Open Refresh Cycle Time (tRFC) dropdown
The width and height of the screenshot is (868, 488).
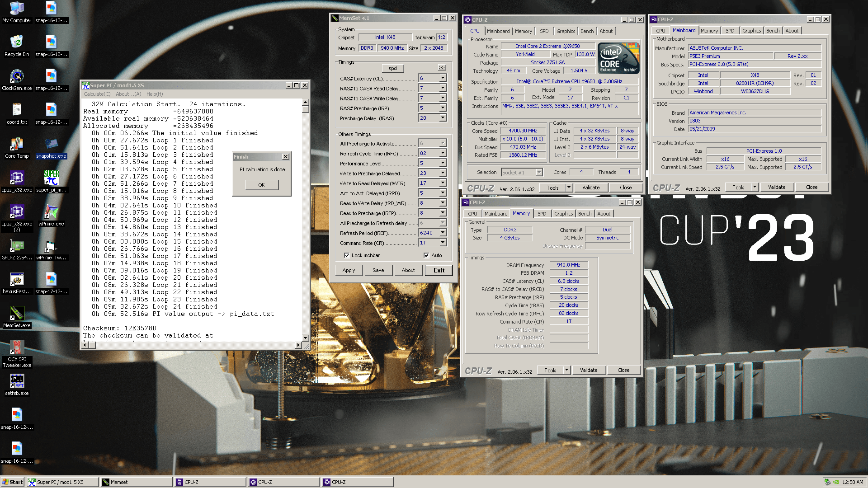pos(443,153)
